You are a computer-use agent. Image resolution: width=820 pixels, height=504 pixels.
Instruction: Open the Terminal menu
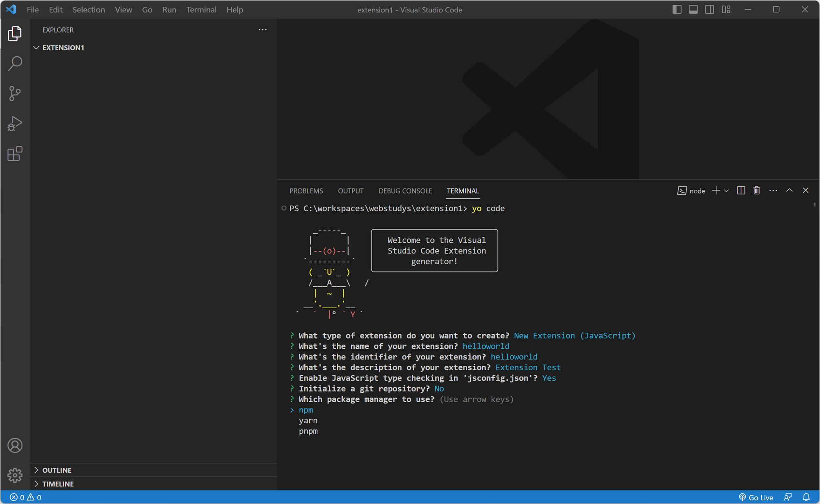click(x=201, y=10)
